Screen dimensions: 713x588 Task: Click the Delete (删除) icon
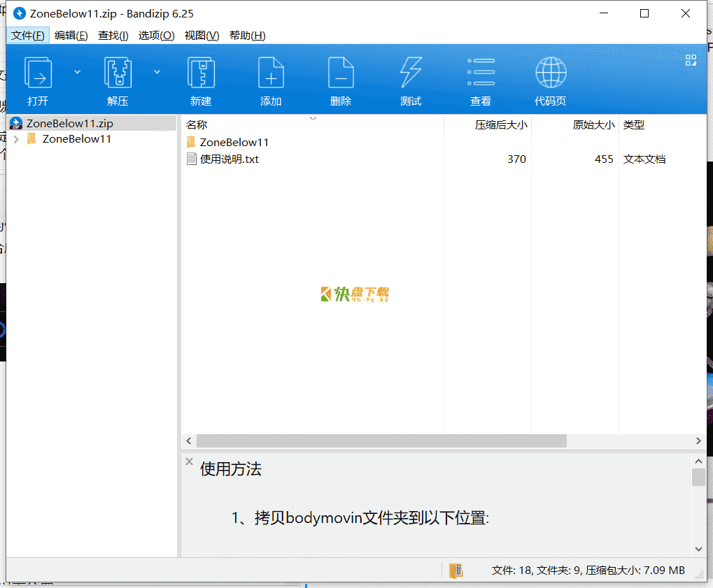(x=341, y=72)
